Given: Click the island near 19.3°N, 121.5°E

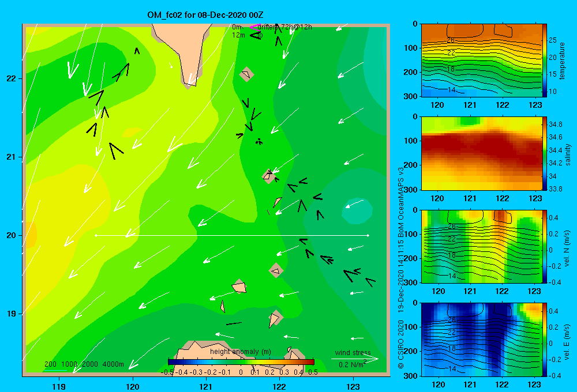Looking at the screenshot, I should coord(239,287).
